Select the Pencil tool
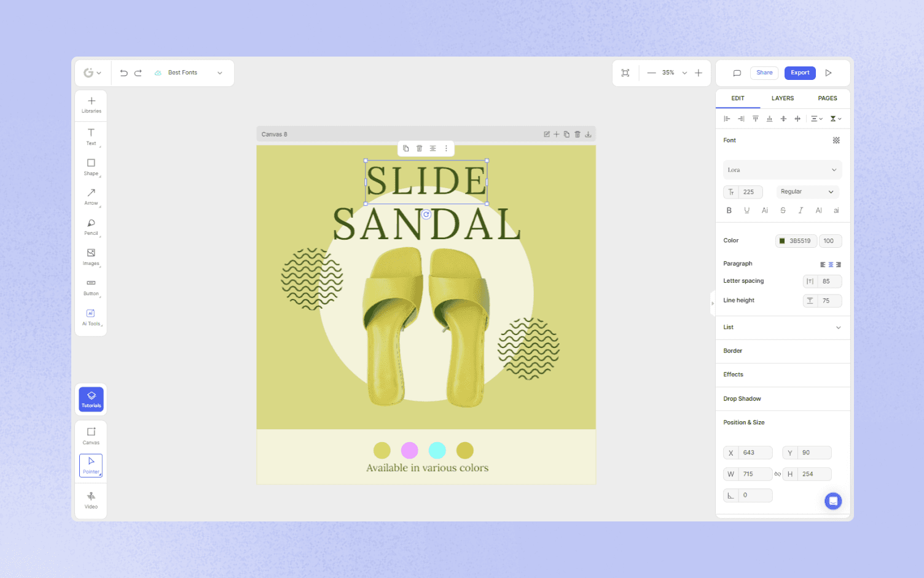This screenshot has width=924, height=578. click(x=91, y=227)
